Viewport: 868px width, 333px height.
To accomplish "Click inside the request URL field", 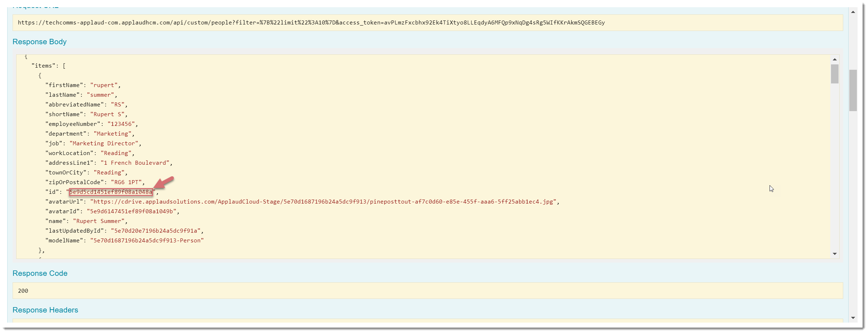I will point(311,23).
